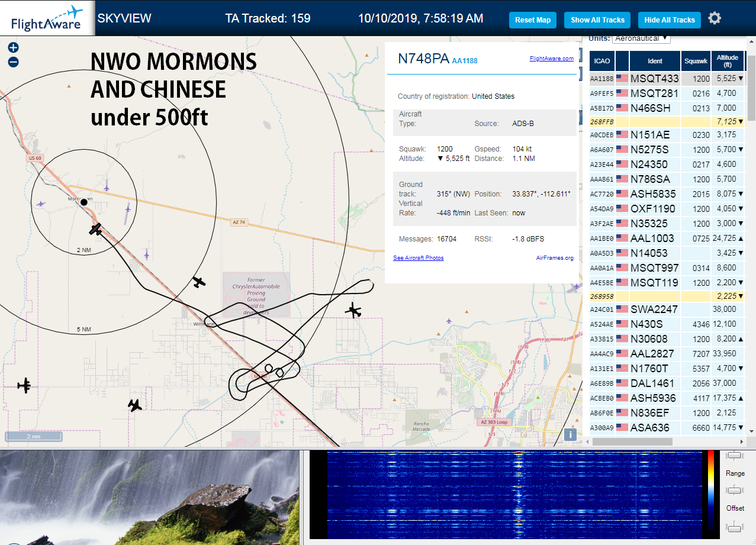Open the See Aircraft Photos link
The height and width of the screenshot is (545, 756).
pyautogui.click(x=418, y=258)
